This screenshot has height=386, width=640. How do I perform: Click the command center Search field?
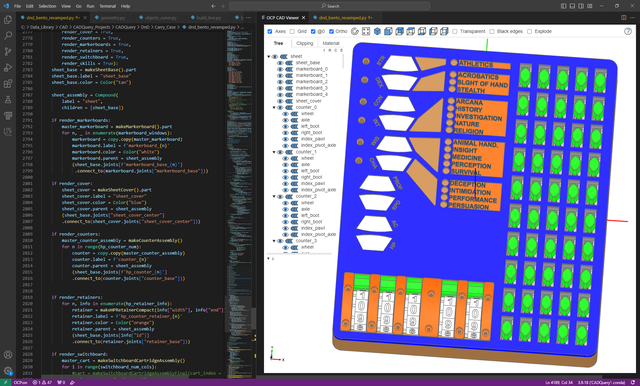(329, 6)
